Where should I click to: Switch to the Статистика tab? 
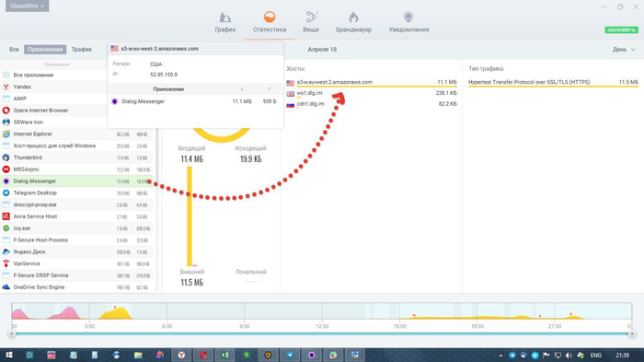point(270,23)
